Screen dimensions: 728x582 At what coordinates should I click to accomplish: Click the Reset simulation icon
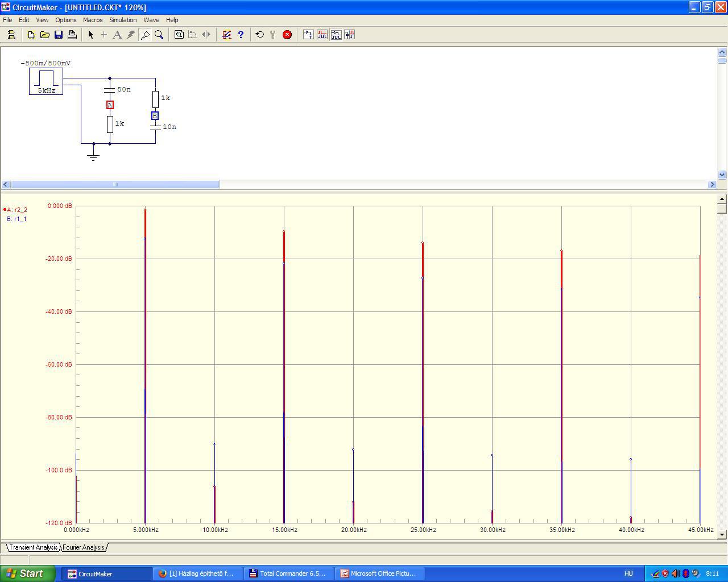pos(260,35)
